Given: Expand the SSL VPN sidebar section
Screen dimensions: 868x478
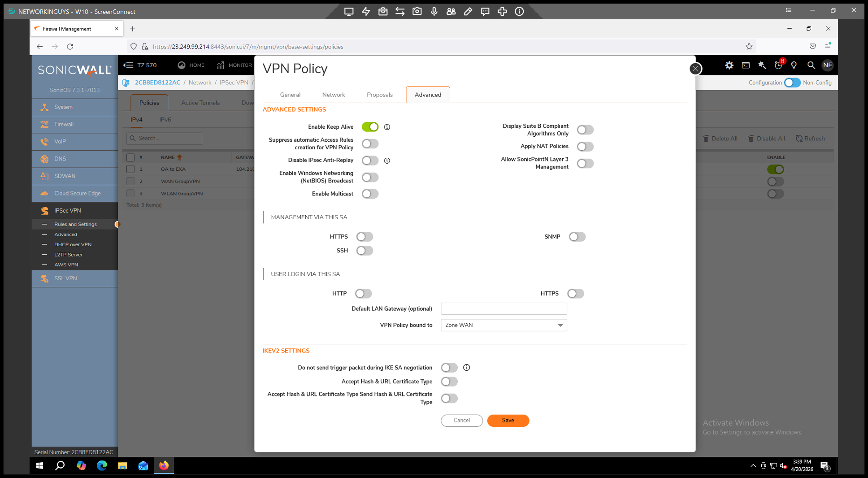Looking at the screenshot, I should [x=65, y=278].
